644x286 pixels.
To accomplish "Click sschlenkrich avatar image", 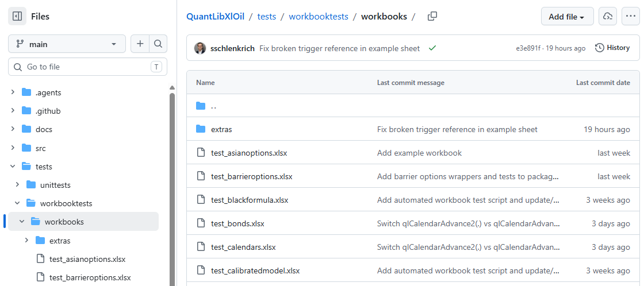I will pos(200,48).
